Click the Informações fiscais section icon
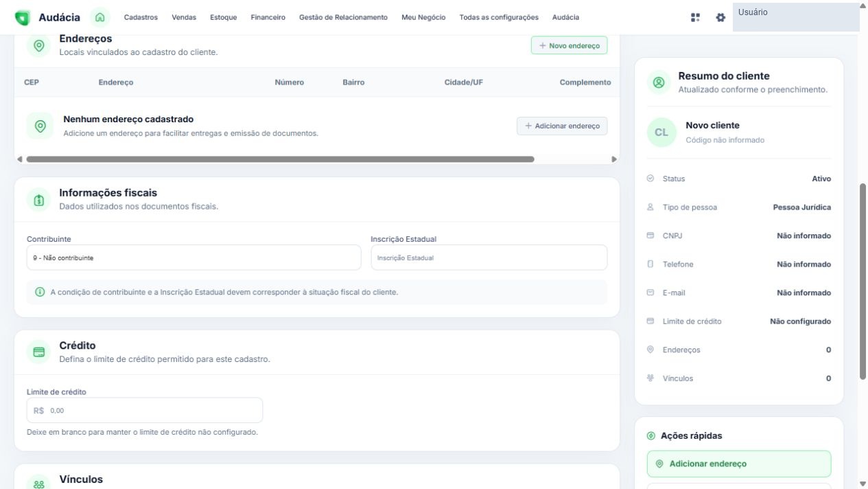The image size is (868, 489). [39, 200]
